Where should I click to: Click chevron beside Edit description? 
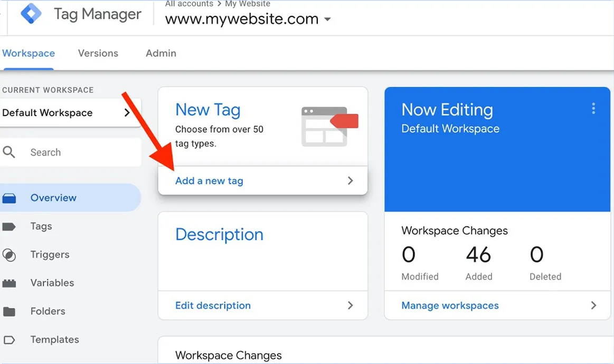pyautogui.click(x=350, y=305)
